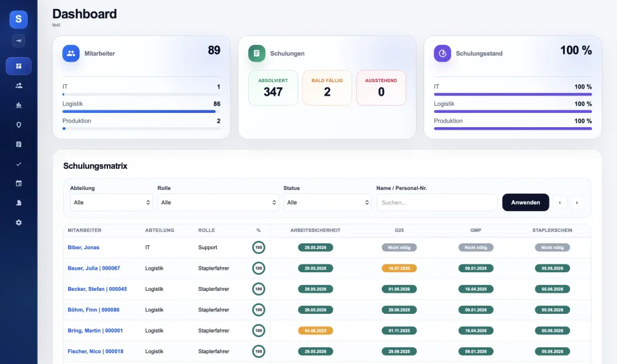Viewport: 617px width, 364px height.
Task: Click the GMP column header
Action: (476, 230)
